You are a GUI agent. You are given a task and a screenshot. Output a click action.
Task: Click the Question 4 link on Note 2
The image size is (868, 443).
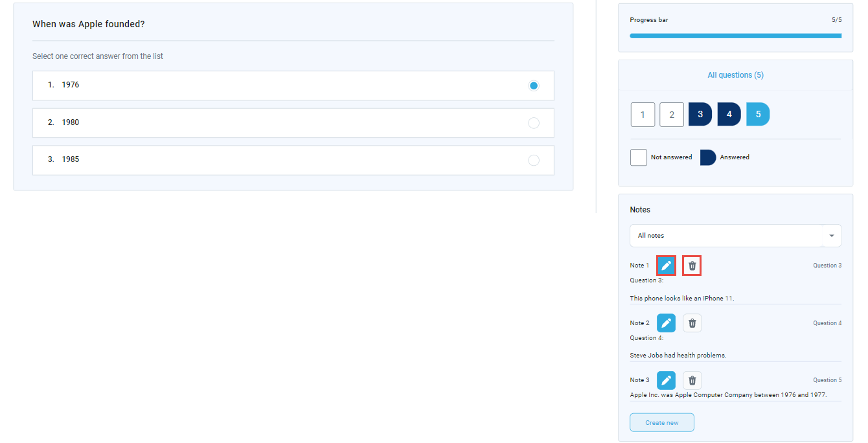[x=827, y=323]
